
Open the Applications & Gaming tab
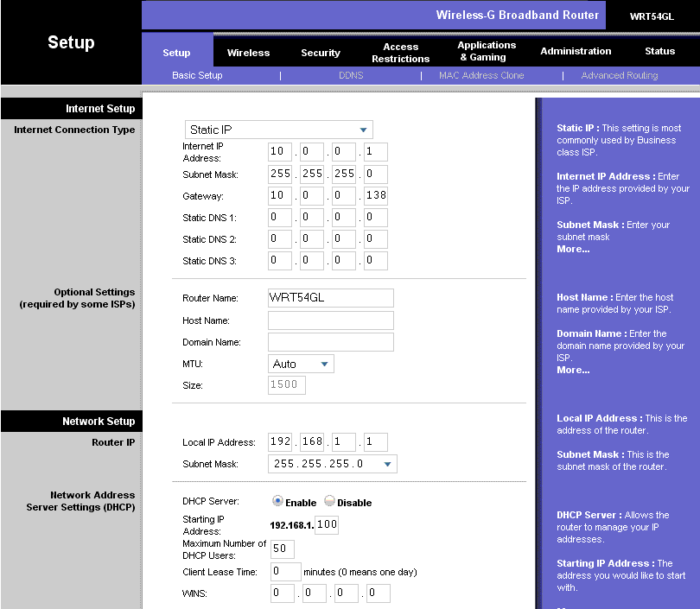pyautogui.click(x=487, y=51)
